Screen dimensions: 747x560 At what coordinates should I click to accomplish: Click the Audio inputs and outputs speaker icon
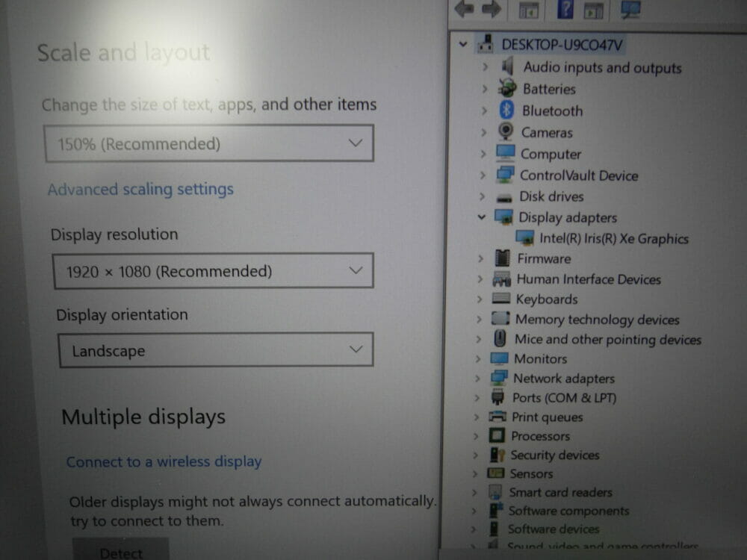[508, 66]
